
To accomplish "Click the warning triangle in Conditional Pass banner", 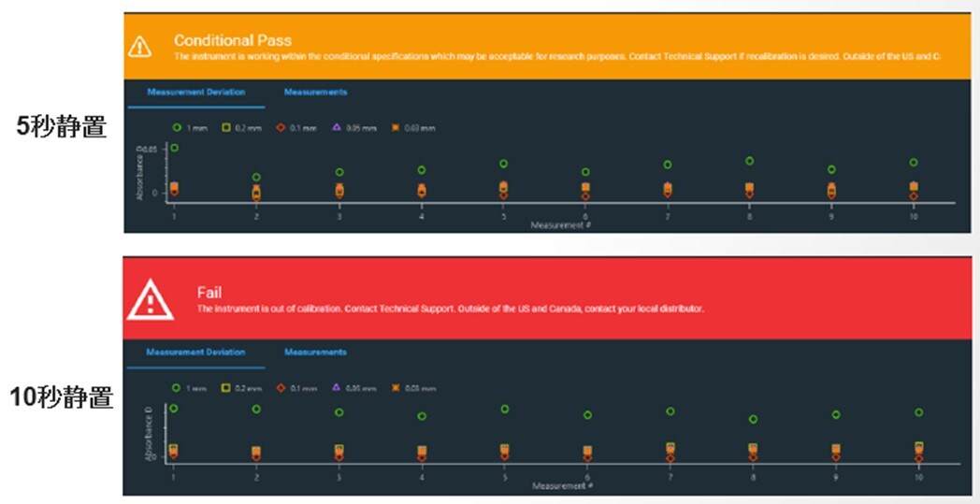I will click(x=139, y=46).
